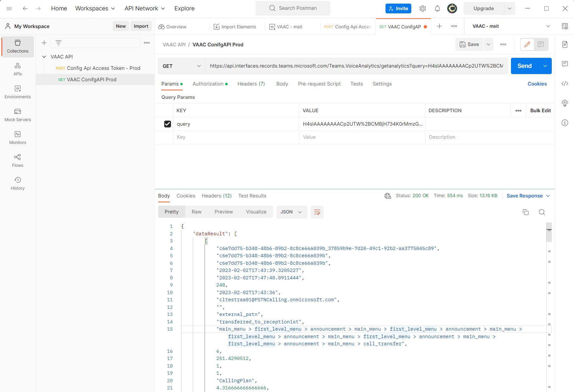Open the request Tests tab
574x392 pixels.
357,84
